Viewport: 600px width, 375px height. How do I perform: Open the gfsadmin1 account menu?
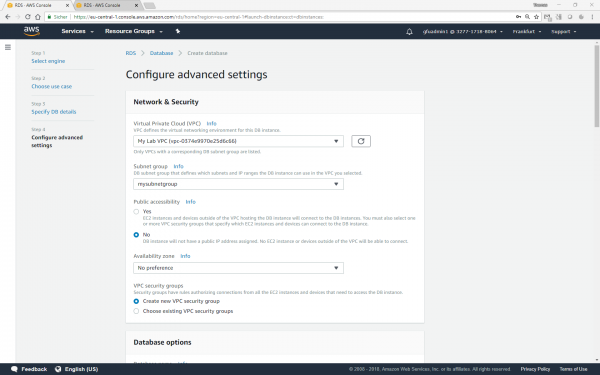463,31
